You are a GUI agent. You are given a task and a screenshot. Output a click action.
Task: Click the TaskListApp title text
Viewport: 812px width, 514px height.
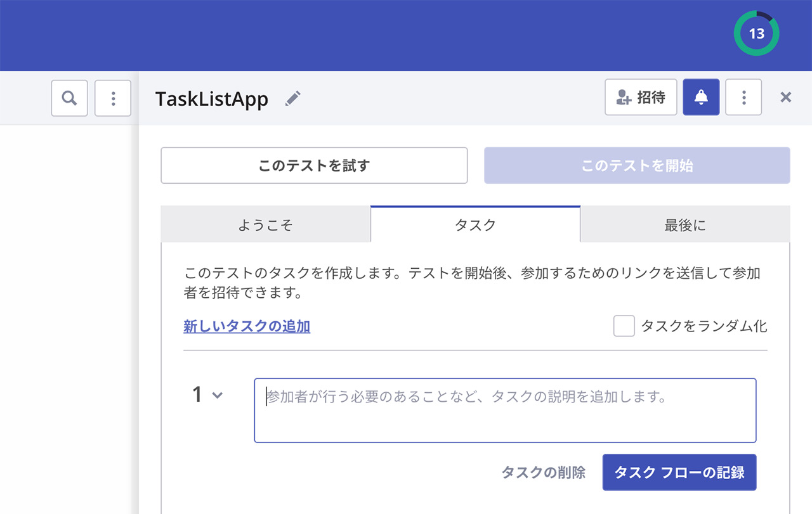[x=212, y=100]
